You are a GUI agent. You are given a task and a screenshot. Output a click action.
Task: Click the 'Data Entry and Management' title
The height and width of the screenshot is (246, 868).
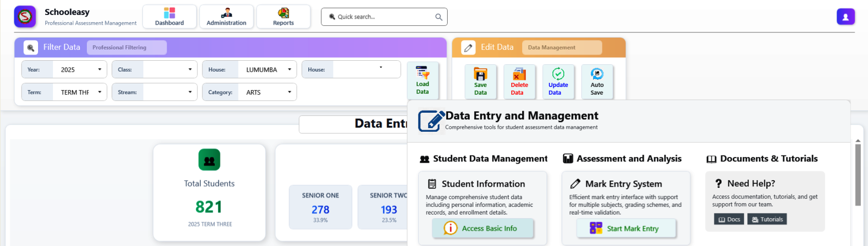[x=522, y=116]
